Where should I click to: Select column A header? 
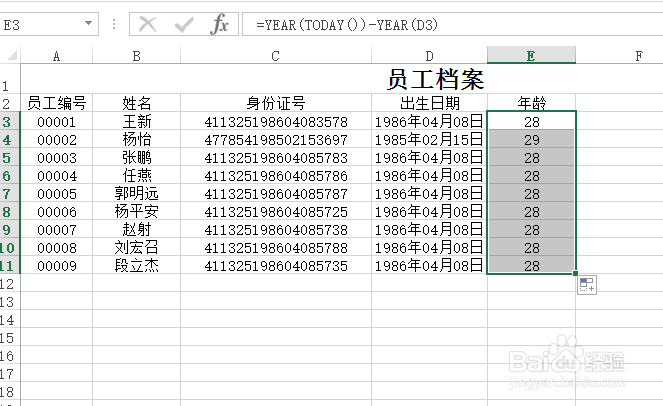(56, 56)
